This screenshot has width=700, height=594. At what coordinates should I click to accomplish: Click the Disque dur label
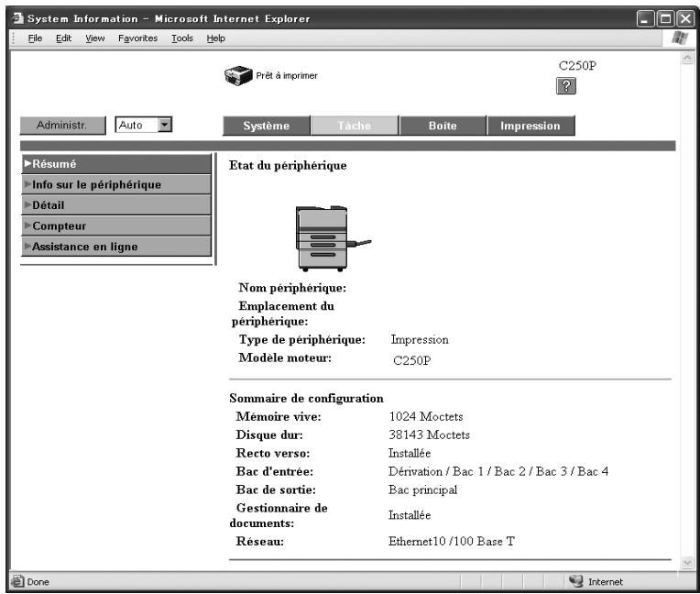(269, 434)
